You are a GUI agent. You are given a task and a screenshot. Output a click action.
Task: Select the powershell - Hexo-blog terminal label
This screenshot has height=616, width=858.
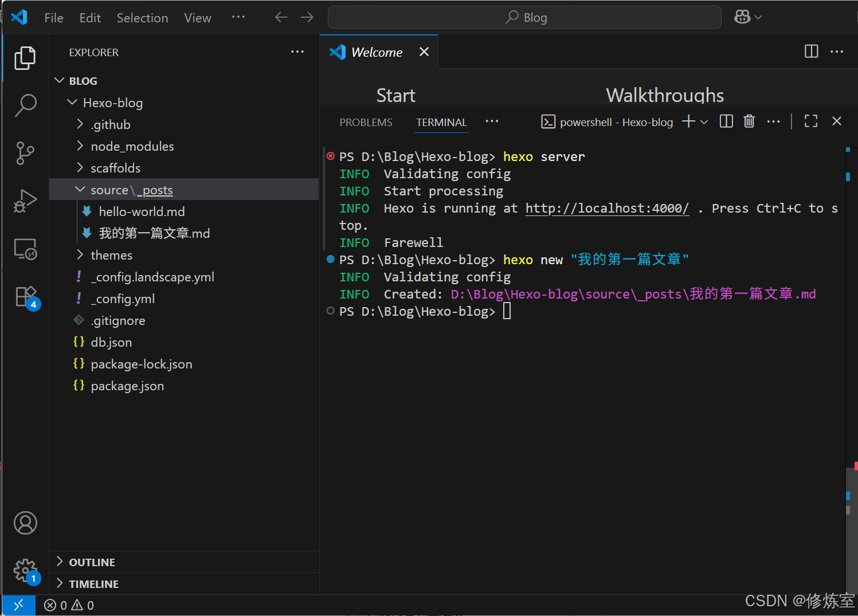pos(607,122)
